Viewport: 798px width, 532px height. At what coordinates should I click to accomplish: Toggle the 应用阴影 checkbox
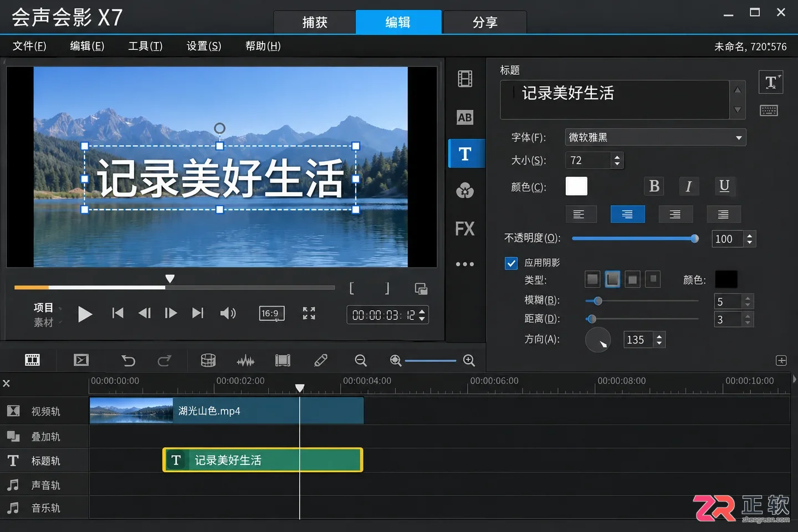click(x=511, y=263)
